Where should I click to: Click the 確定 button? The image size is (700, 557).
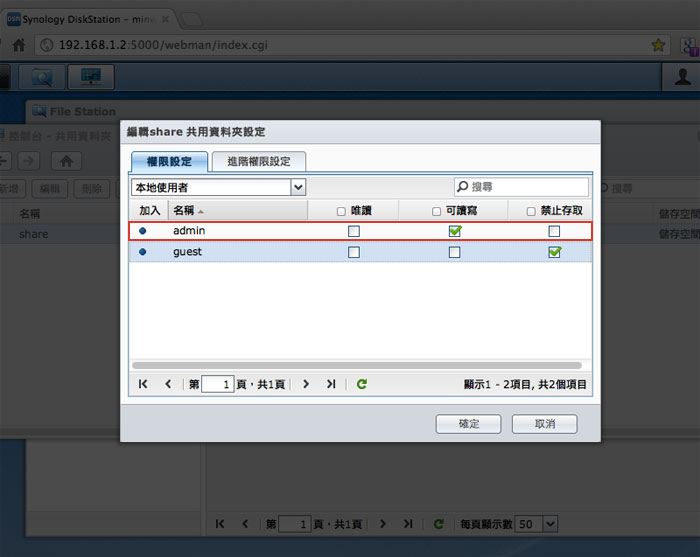468,424
